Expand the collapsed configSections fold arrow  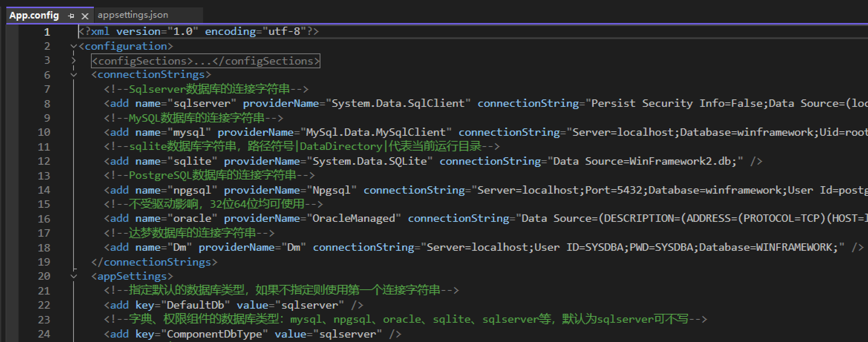74,61
